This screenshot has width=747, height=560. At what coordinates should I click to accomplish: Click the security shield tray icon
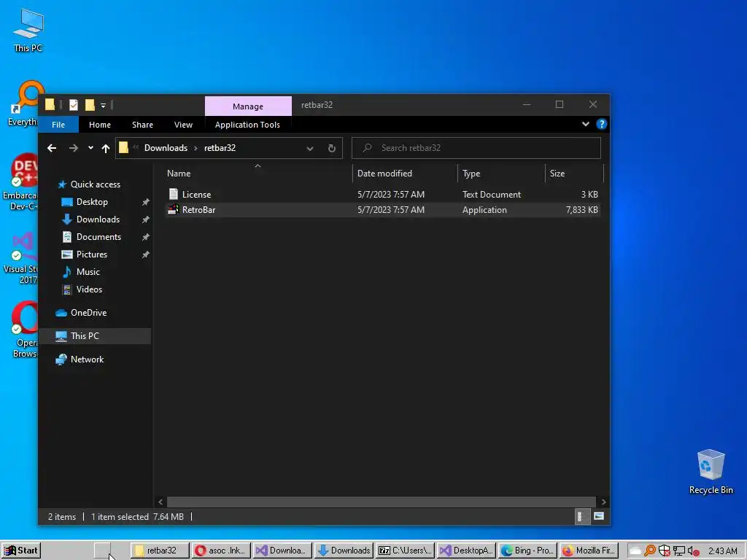664,551
